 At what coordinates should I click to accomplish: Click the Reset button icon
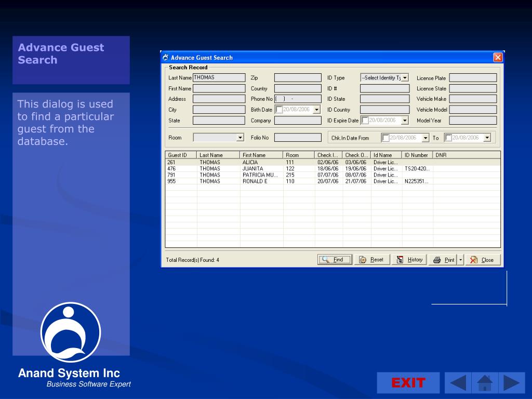(363, 260)
